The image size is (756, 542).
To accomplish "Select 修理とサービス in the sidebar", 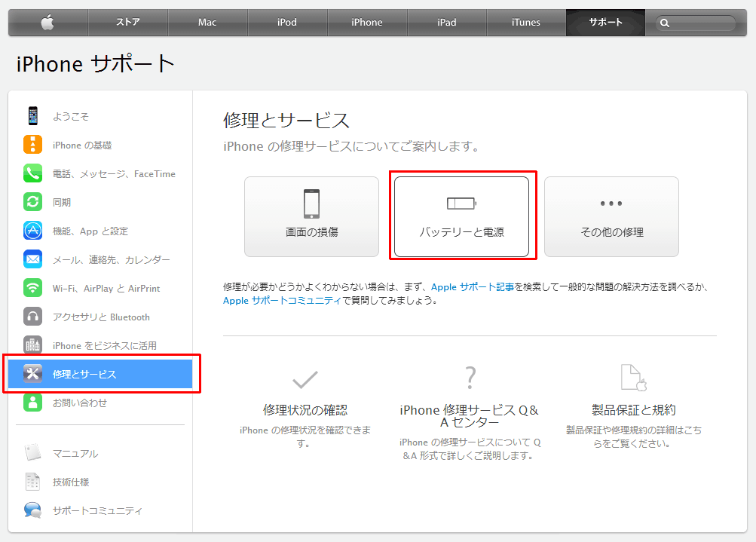I will pyautogui.click(x=100, y=374).
